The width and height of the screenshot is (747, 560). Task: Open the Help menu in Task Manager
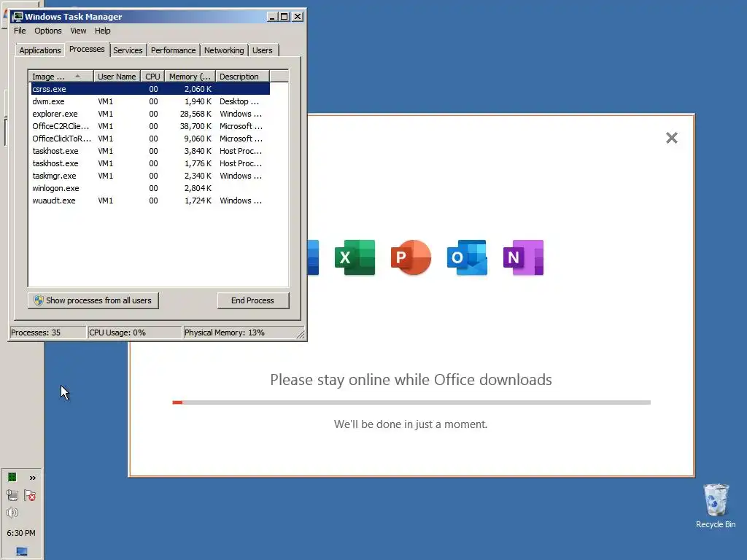[x=102, y=31]
